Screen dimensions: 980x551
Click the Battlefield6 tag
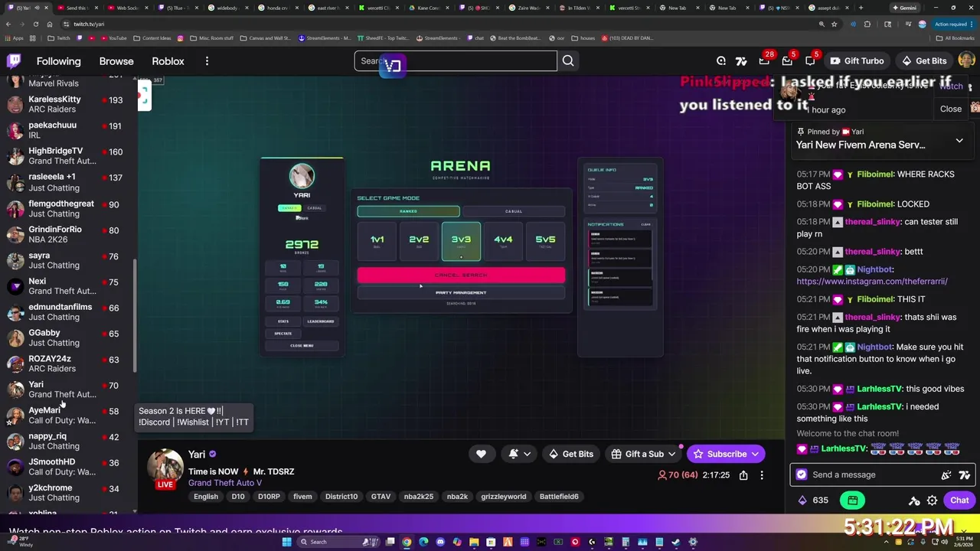(559, 497)
